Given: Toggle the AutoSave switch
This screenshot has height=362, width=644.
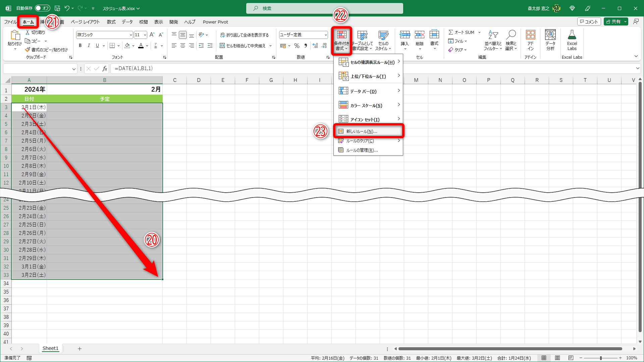Looking at the screenshot, I should point(42,8).
